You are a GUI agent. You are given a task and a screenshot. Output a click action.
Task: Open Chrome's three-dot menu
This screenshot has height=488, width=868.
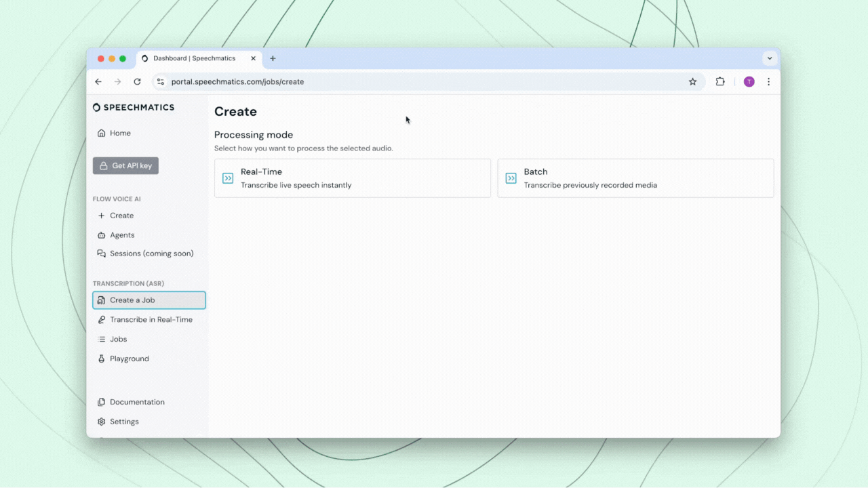[768, 81]
